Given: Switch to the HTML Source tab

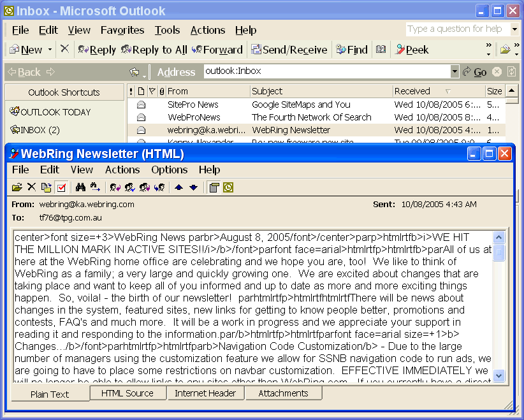Looking at the screenshot, I should click(127, 393).
